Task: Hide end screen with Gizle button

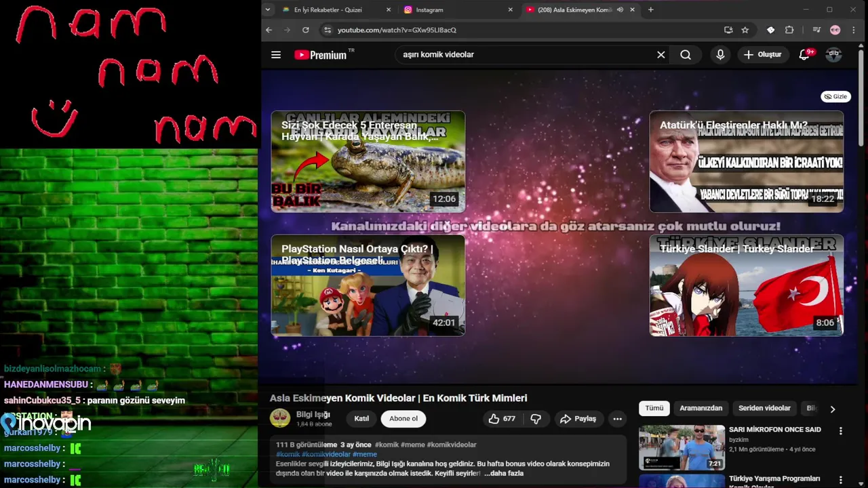Action: (x=835, y=96)
